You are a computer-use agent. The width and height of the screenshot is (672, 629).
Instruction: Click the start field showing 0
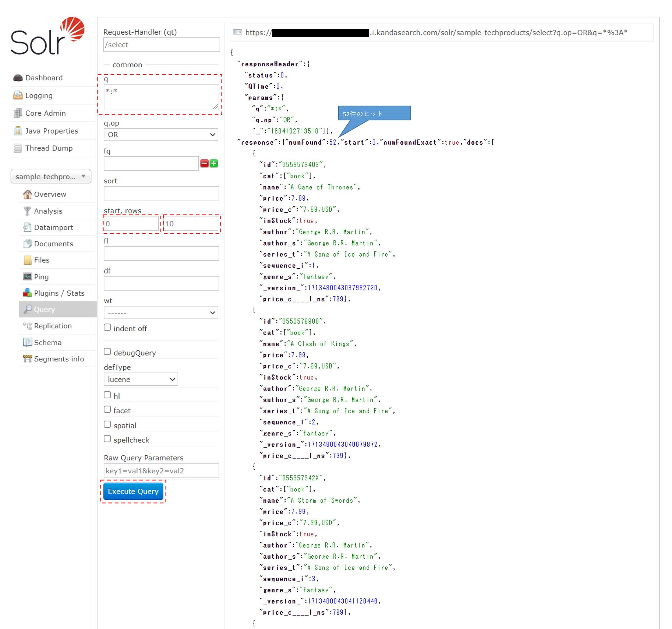[x=131, y=224]
